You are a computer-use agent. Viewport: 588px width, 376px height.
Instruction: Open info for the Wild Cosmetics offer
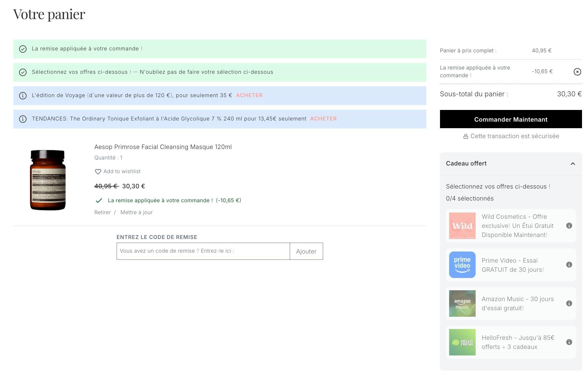(569, 226)
